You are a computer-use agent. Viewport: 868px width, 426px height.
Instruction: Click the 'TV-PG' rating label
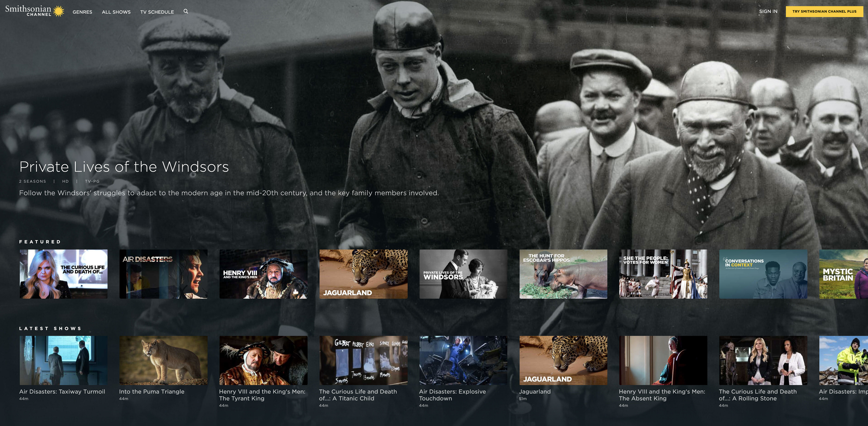pyautogui.click(x=92, y=181)
